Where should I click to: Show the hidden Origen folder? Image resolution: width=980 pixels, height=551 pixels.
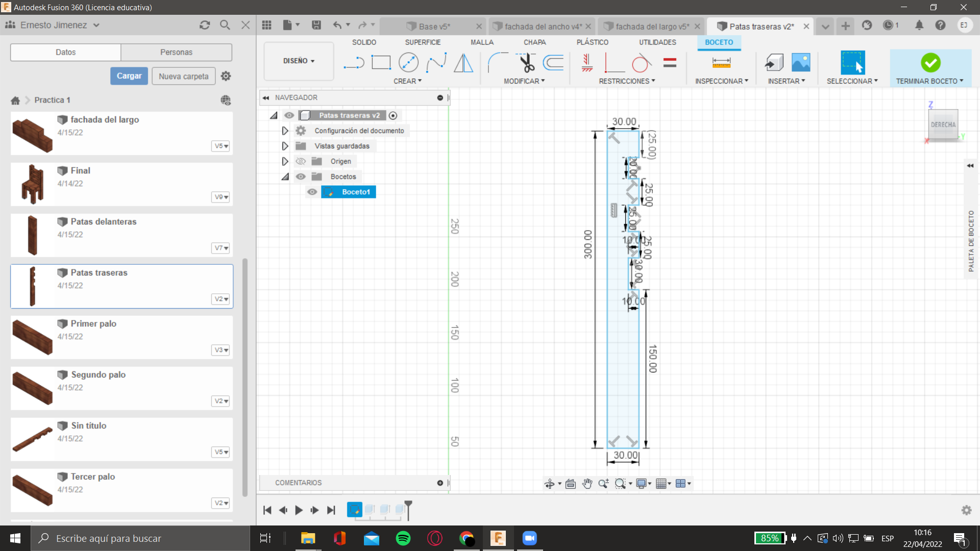301,161
